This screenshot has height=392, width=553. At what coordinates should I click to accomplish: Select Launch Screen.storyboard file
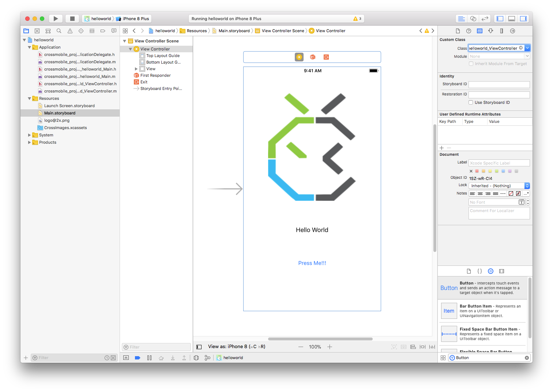[x=69, y=106]
